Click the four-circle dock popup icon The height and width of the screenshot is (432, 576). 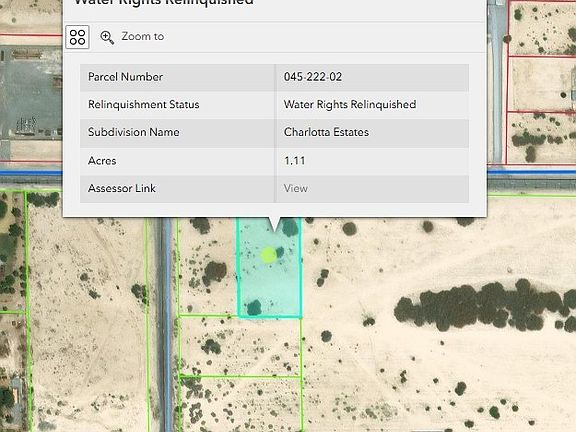(x=77, y=37)
